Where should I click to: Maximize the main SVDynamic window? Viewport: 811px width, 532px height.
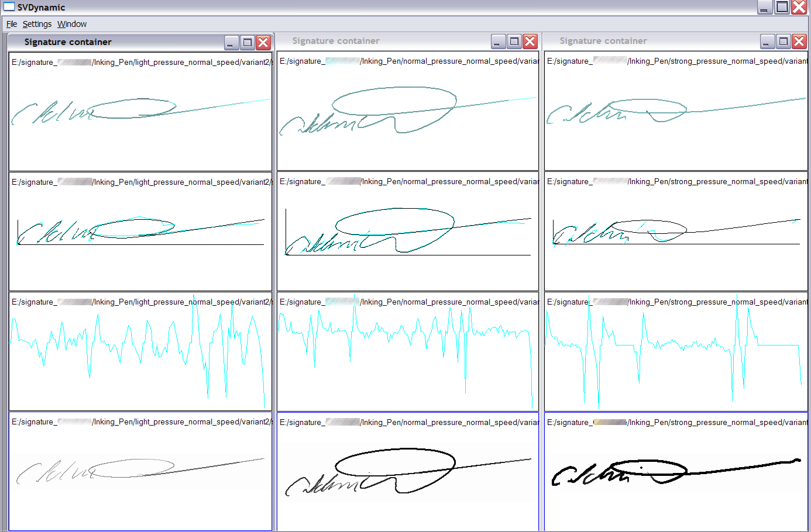pos(782,7)
